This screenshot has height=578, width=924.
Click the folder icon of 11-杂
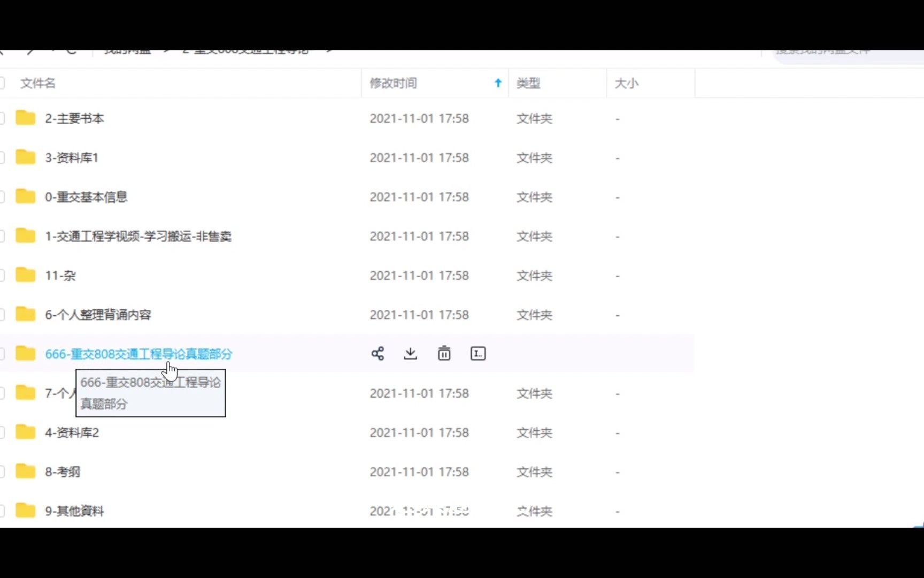[25, 275]
